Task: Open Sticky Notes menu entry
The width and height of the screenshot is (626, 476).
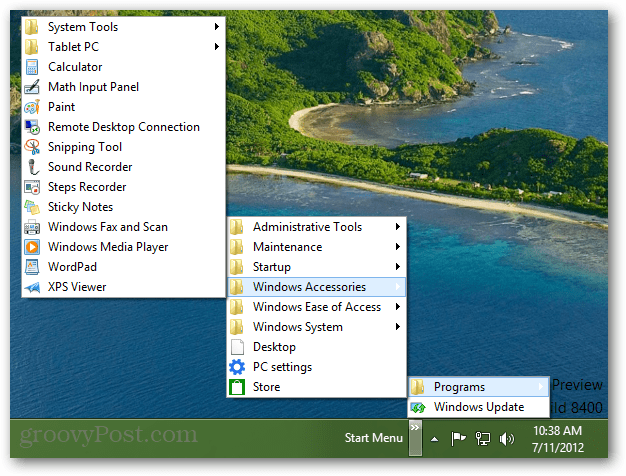Action: (x=123, y=207)
